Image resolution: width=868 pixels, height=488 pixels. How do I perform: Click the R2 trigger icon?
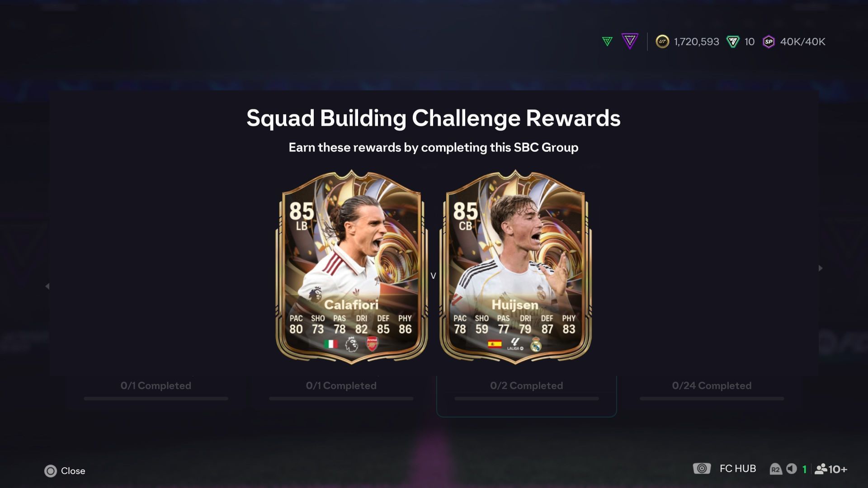pyautogui.click(x=775, y=469)
